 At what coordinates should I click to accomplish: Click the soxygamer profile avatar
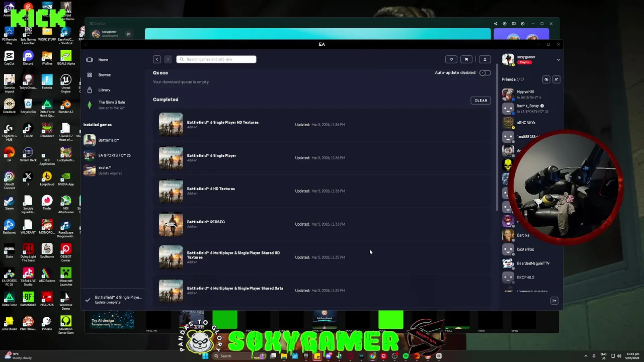[508, 59]
